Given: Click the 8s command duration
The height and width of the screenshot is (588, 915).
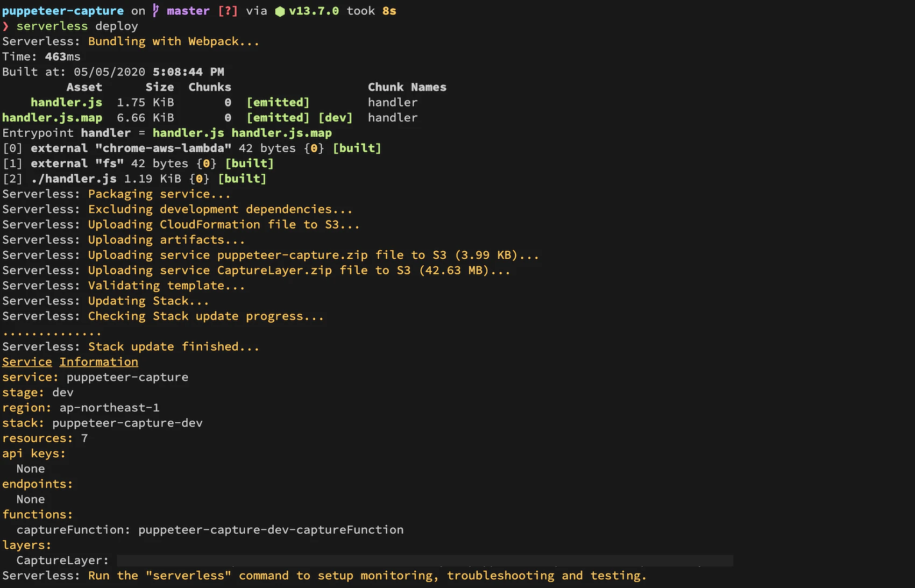Looking at the screenshot, I should tap(389, 11).
